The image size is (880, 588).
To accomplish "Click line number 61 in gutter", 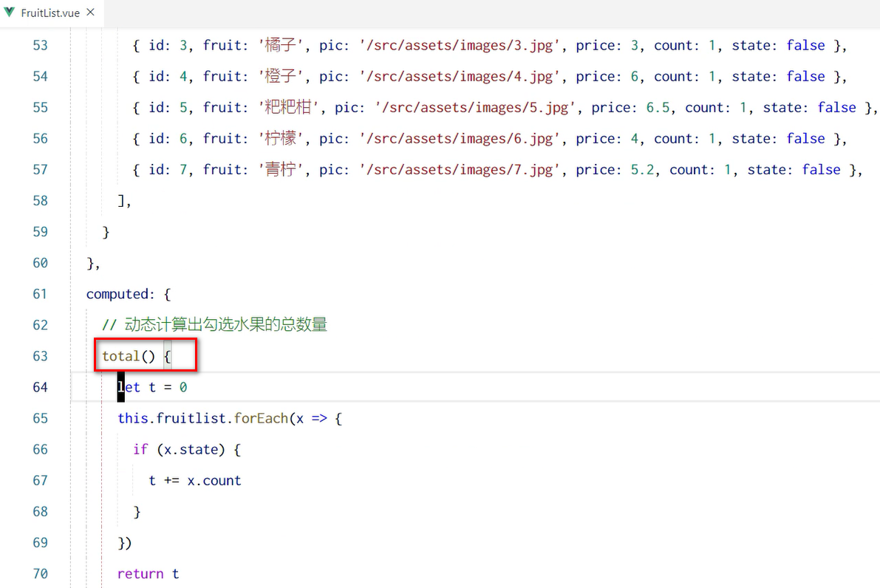I will pos(41,294).
